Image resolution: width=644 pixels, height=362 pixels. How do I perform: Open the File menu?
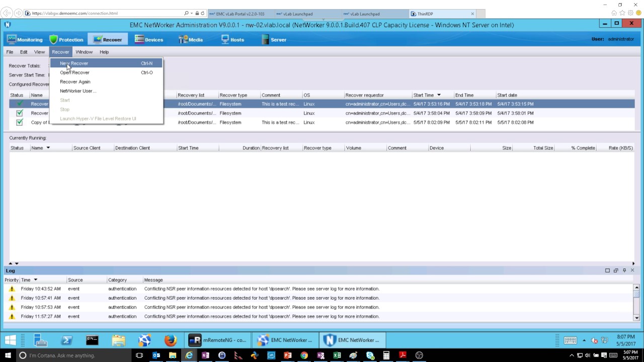coord(10,52)
